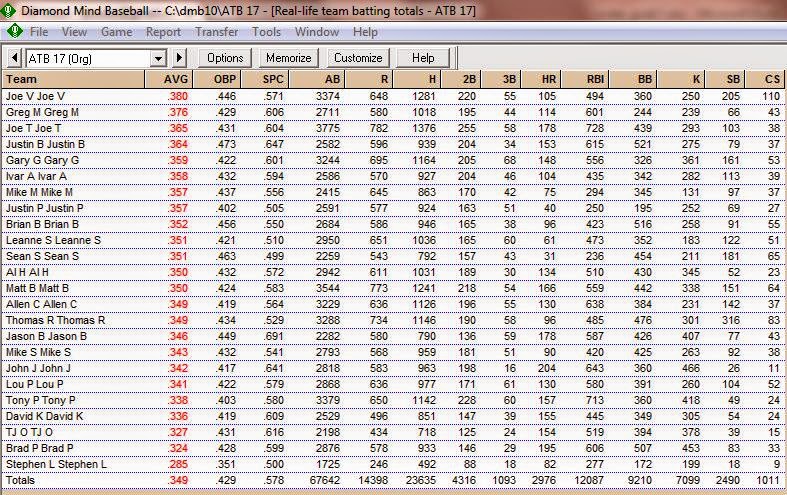Click the Customize button
The height and width of the screenshot is (495, 787).
pyautogui.click(x=358, y=58)
